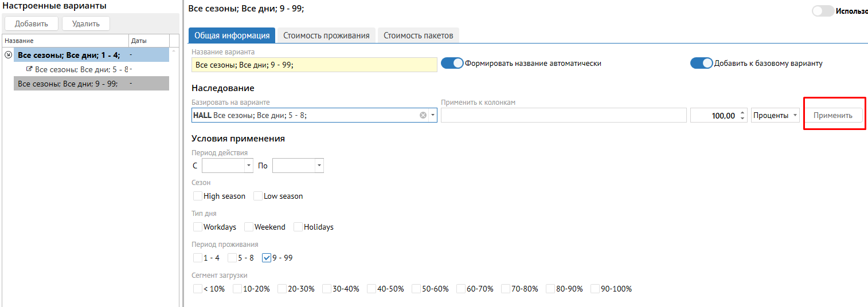Image resolution: width=868 pixels, height=307 pixels.
Task: Increase the percentage value with the up arrow
Action: coord(742,112)
